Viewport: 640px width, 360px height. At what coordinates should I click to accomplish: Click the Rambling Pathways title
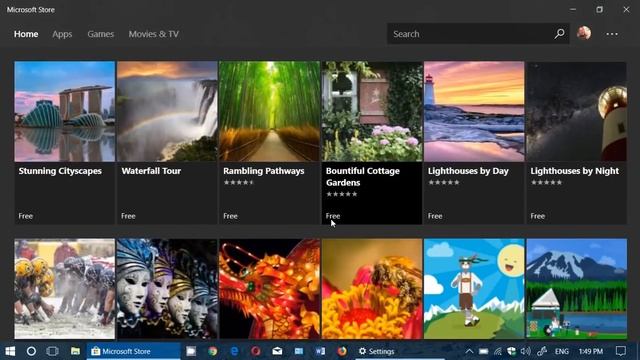(264, 171)
